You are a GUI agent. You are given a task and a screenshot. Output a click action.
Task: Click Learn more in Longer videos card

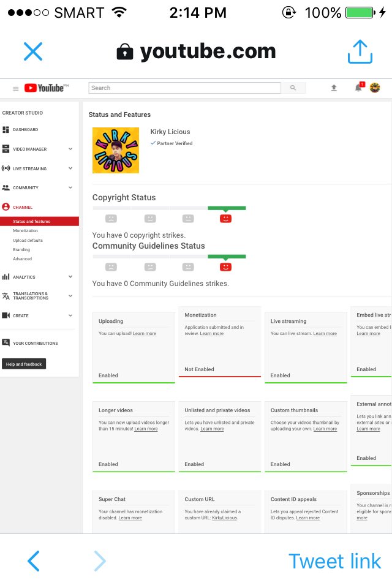pyautogui.click(x=146, y=429)
